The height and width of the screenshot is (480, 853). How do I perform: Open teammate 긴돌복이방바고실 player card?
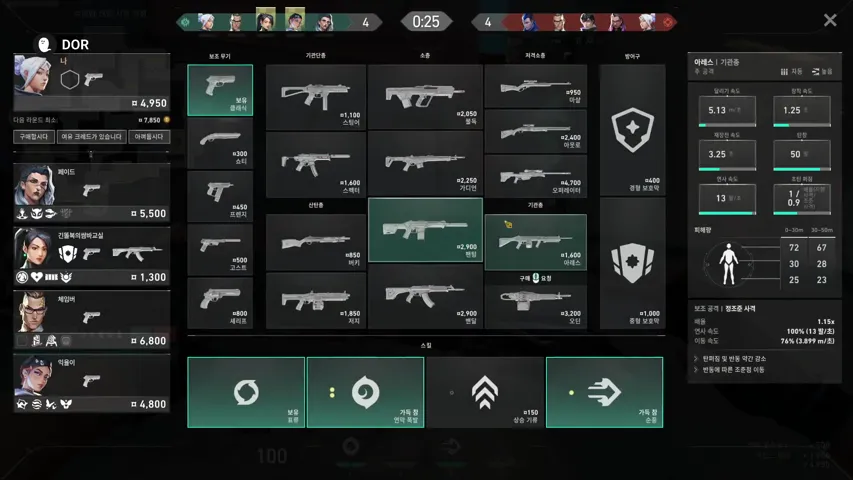(x=91, y=256)
